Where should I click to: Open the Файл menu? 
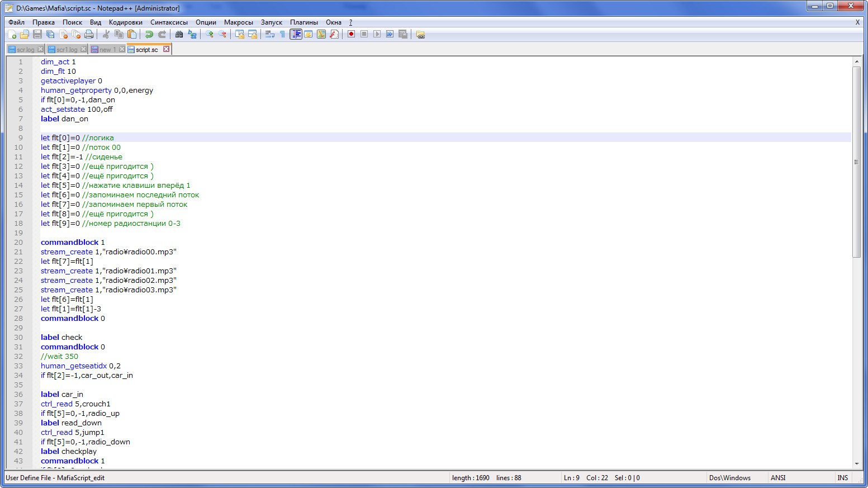coord(16,22)
